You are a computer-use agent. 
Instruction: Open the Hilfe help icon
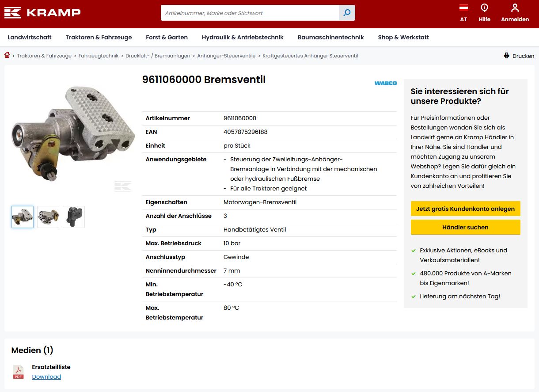coord(484,8)
